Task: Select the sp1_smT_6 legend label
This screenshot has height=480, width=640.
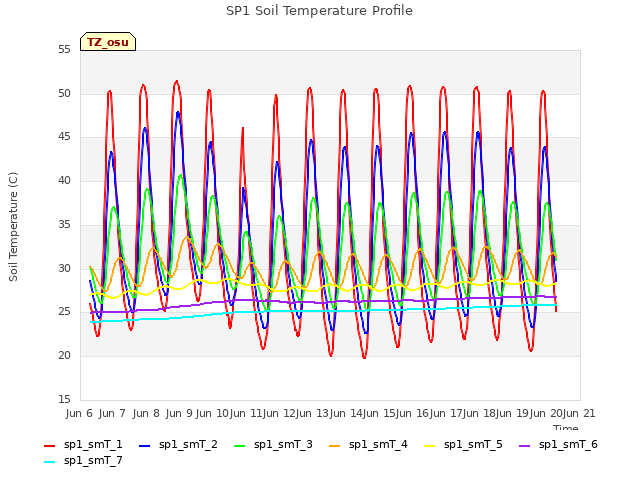Action: tap(568, 444)
